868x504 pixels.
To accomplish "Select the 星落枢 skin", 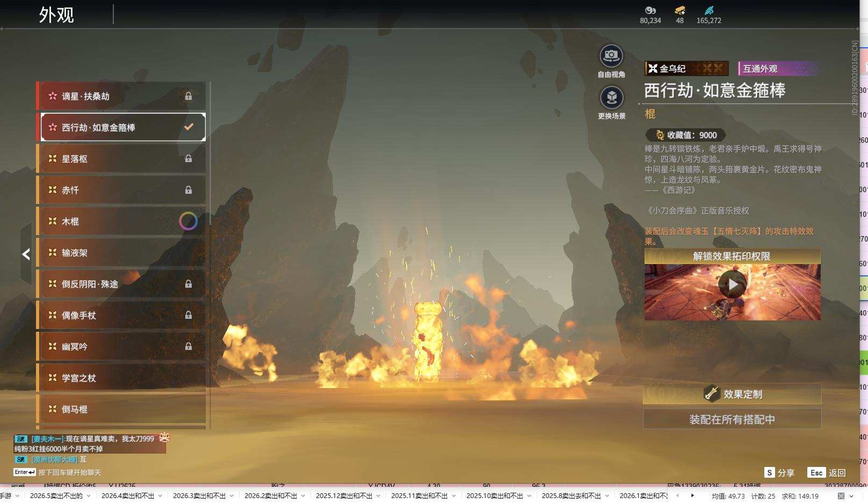I will pos(121,159).
